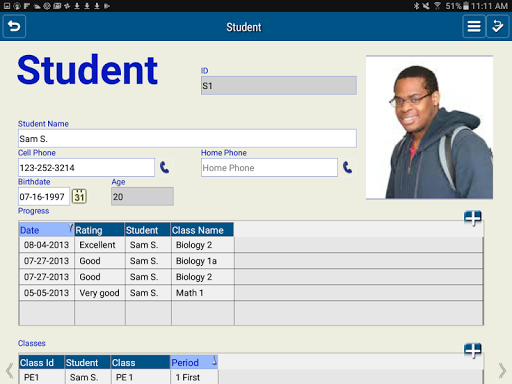Select the Class Id column header
512x384 pixels.
[x=41, y=362]
